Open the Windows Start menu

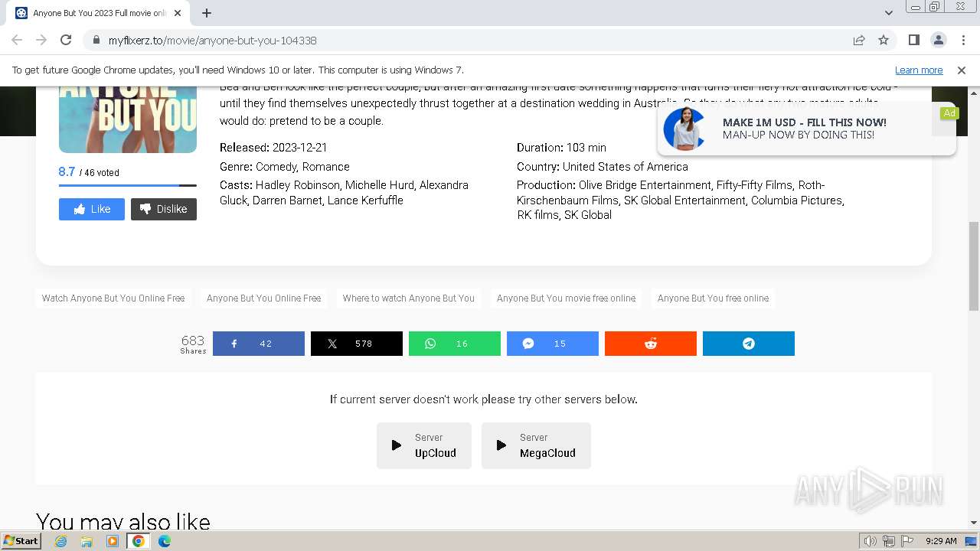tap(21, 541)
